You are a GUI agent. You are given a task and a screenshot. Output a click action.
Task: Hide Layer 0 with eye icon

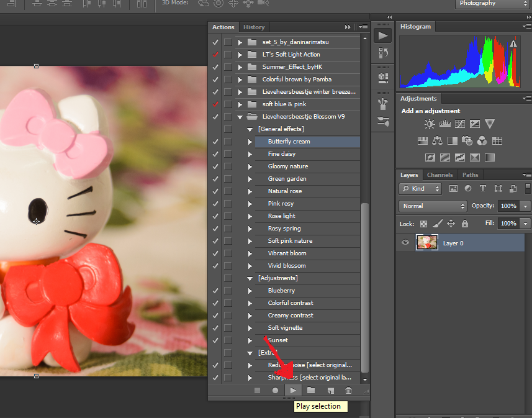pyautogui.click(x=405, y=242)
